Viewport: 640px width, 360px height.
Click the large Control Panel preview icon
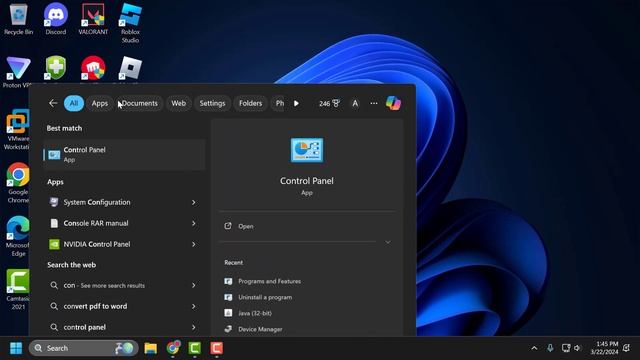tap(307, 150)
